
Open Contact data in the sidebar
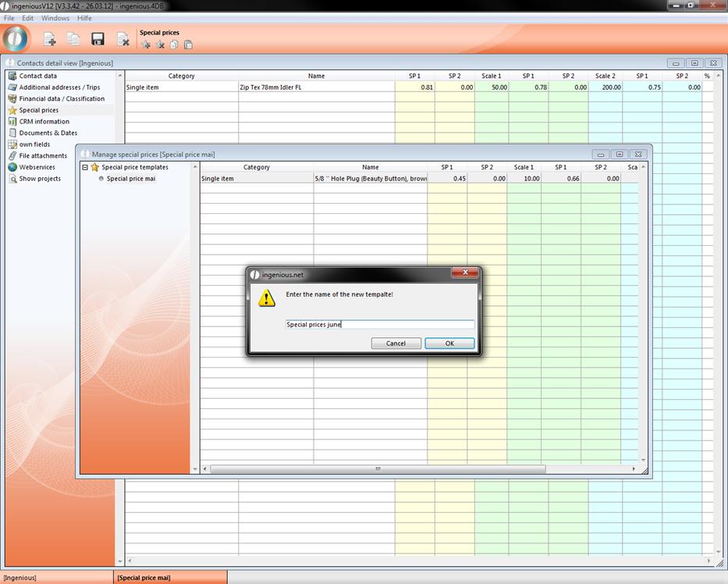pyautogui.click(x=37, y=76)
